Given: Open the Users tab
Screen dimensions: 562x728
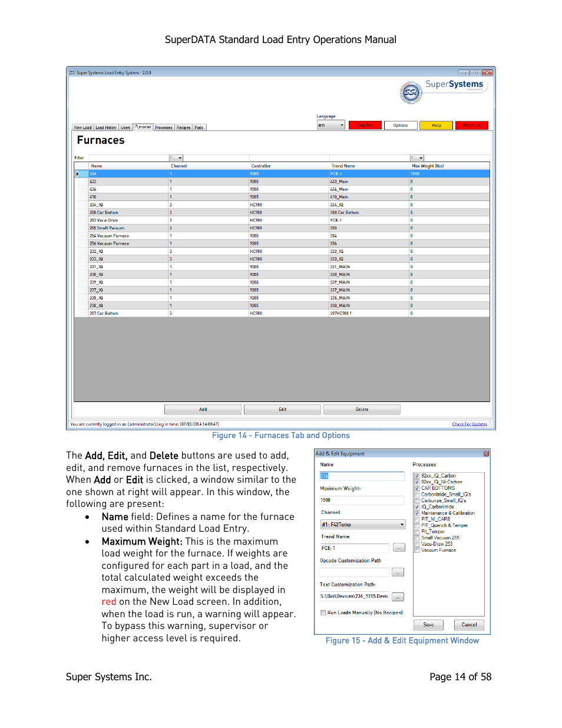Looking at the screenshot, I should coord(125,127).
